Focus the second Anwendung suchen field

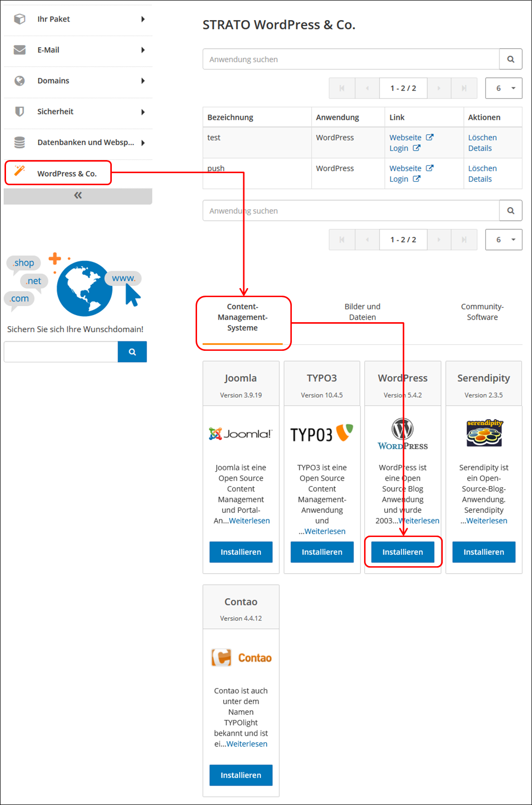(x=351, y=211)
